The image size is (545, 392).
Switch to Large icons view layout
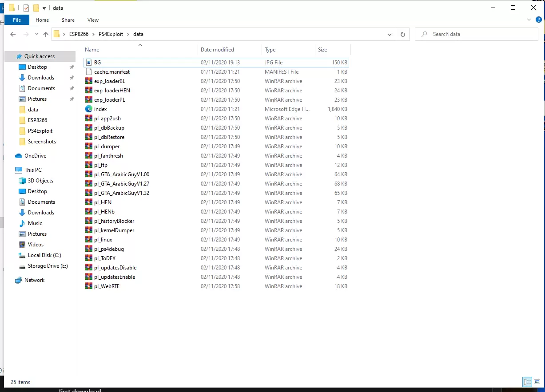(537, 382)
